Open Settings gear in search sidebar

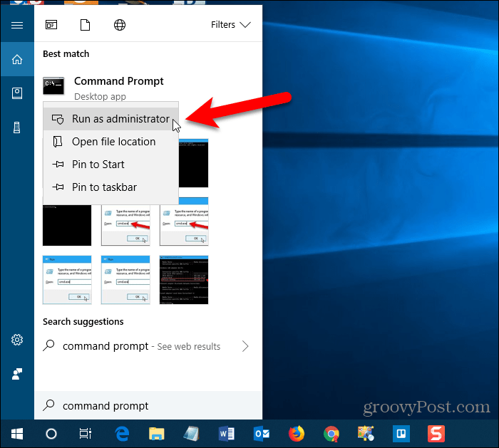pyautogui.click(x=17, y=340)
